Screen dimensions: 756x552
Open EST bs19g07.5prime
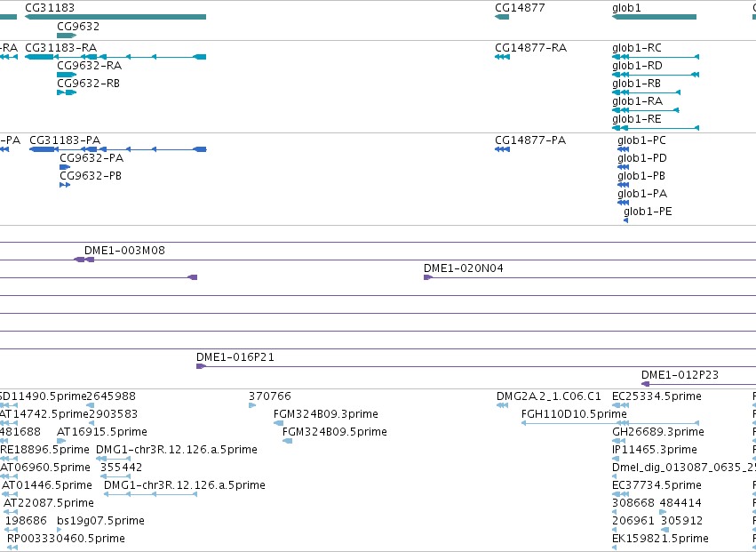tap(100, 521)
